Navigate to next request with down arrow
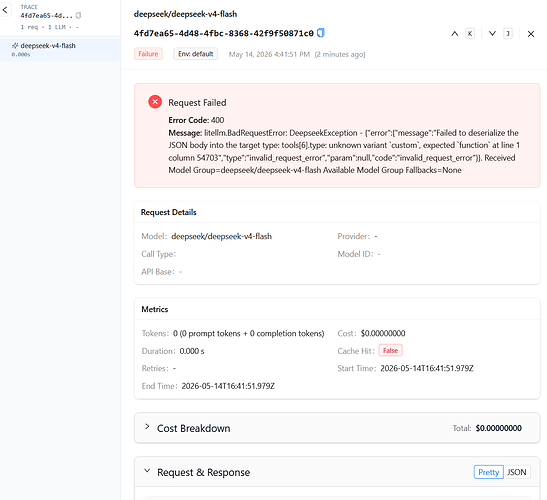The image size is (547, 500). click(492, 34)
